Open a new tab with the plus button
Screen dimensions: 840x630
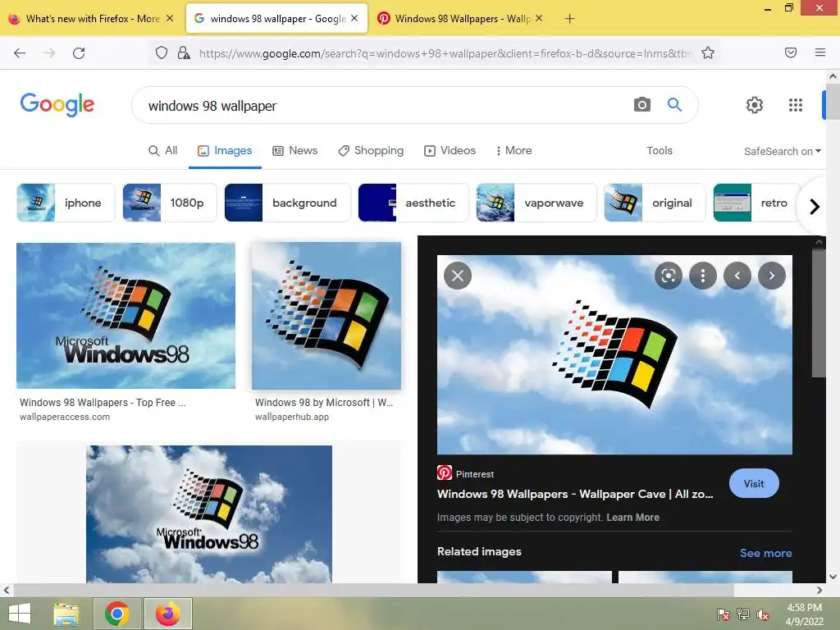569,19
